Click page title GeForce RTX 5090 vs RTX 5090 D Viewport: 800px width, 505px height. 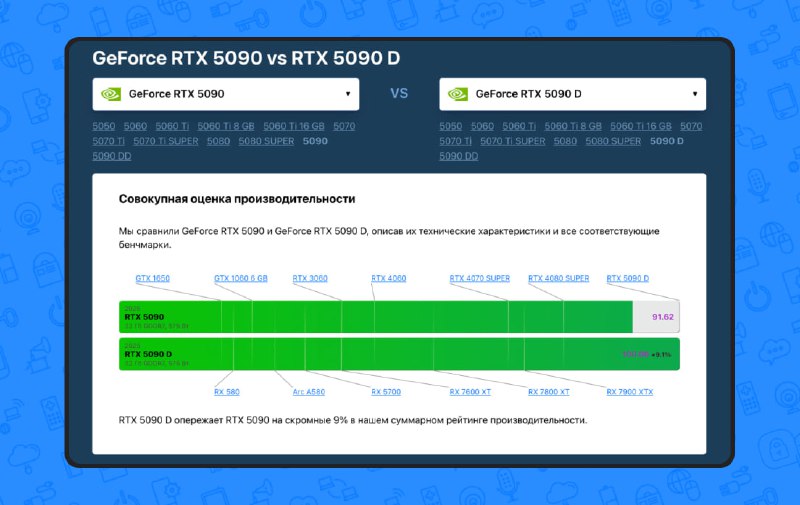(x=246, y=58)
